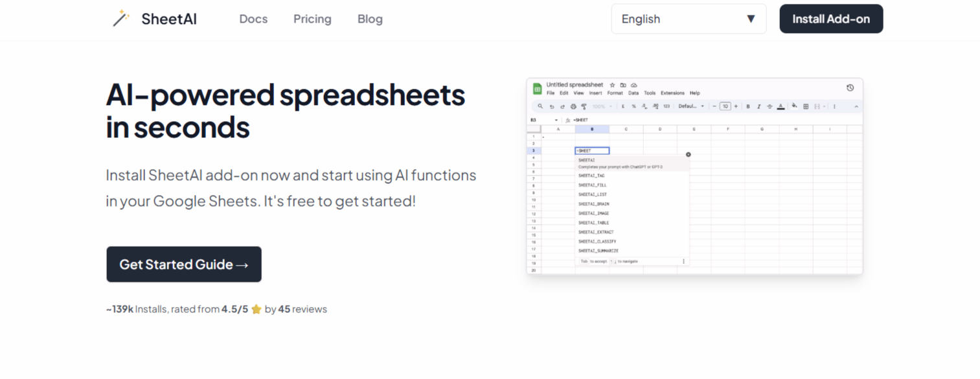
Task: Choose SHEETAI_SUMMARIZE suggestion
Action: (598, 251)
